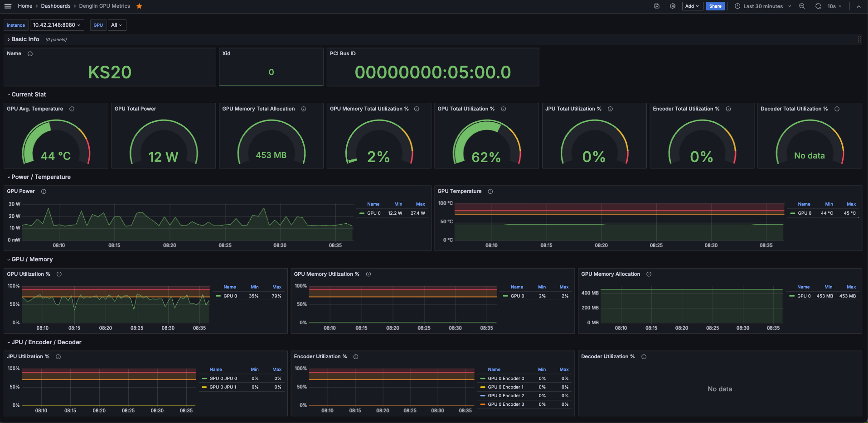Show info icon for GPU Total Utilization %
The height and width of the screenshot is (423, 868).
503,109
